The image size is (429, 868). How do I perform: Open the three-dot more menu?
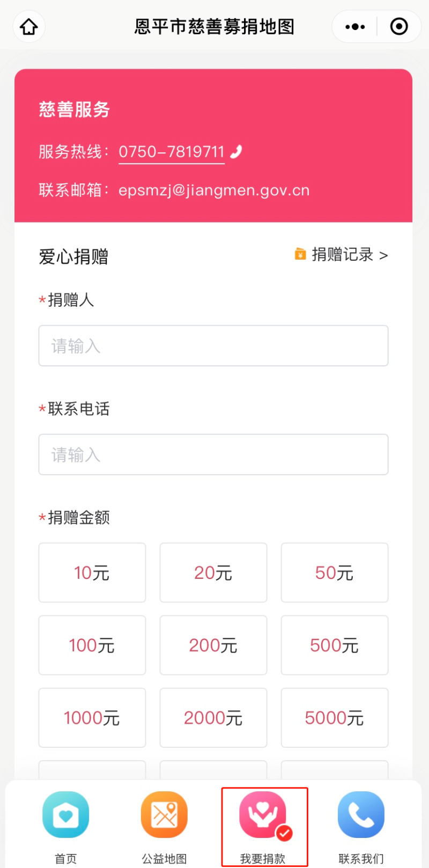pyautogui.click(x=355, y=26)
